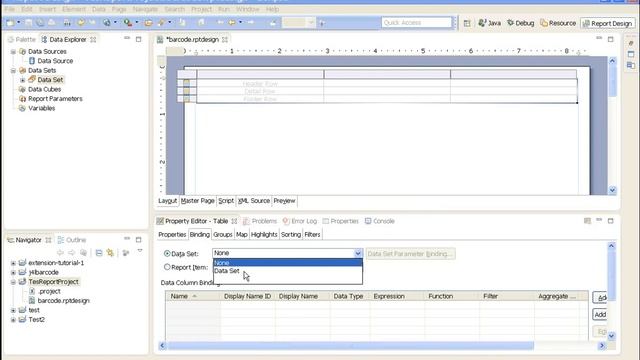640x360 pixels.
Task: Switch to the Palette tab
Action: pos(22,40)
